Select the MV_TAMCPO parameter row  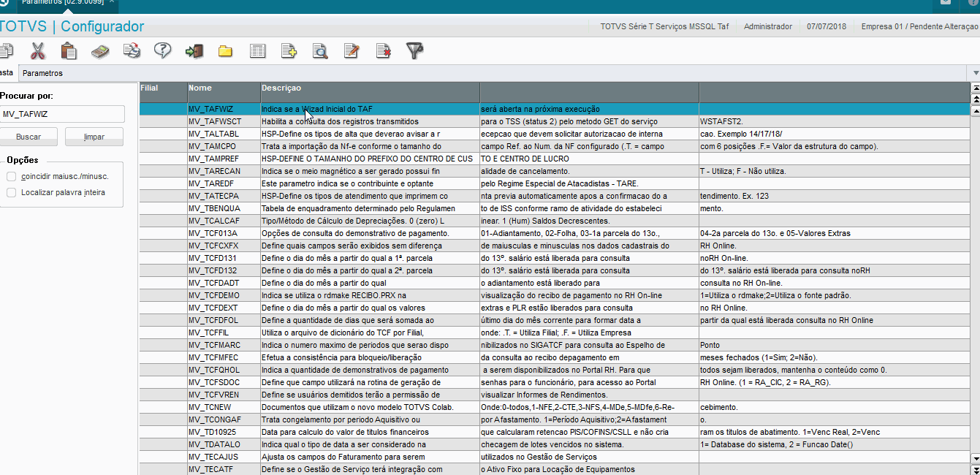[x=554, y=146]
